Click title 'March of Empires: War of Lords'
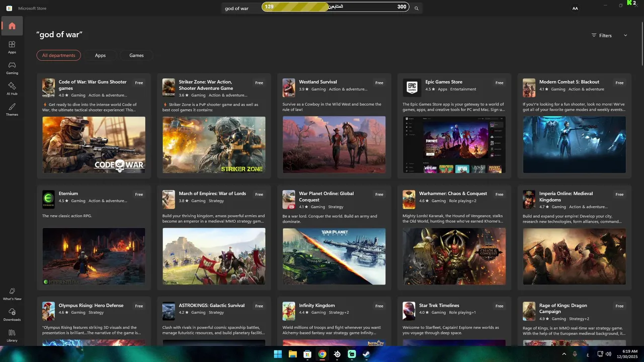This screenshot has height=362, width=644. (x=212, y=194)
